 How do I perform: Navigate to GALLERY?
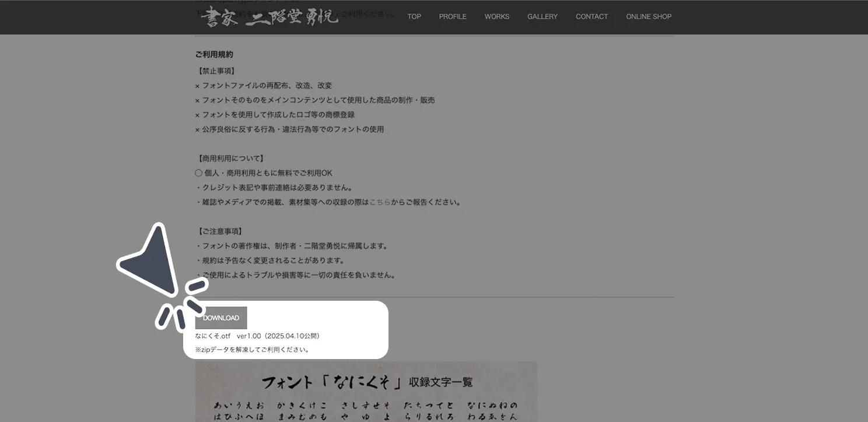(x=542, y=16)
